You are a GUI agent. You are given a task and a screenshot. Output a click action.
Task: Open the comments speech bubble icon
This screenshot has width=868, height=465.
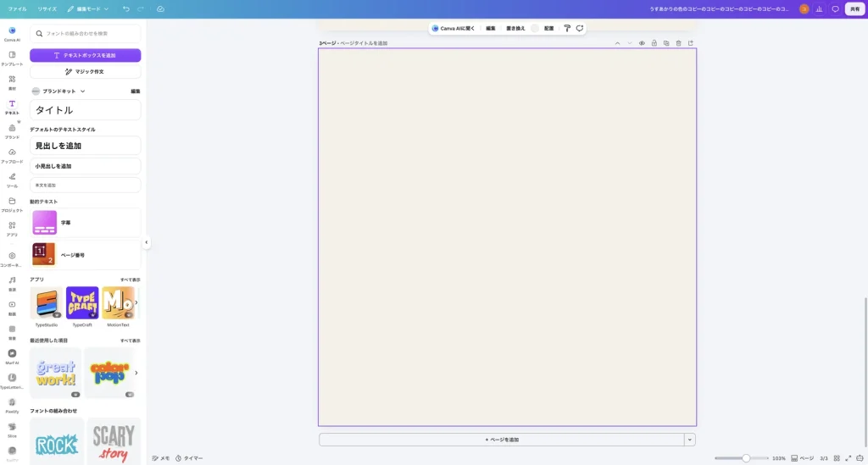pos(835,8)
